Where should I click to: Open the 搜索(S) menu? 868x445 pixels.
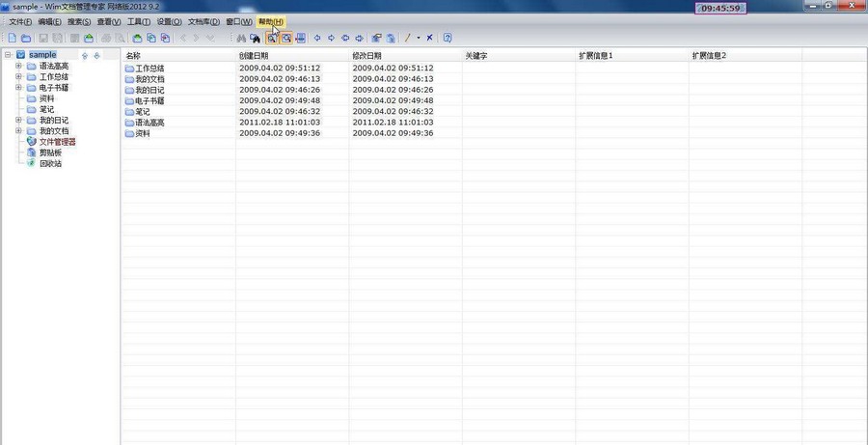tap(79, 22)
